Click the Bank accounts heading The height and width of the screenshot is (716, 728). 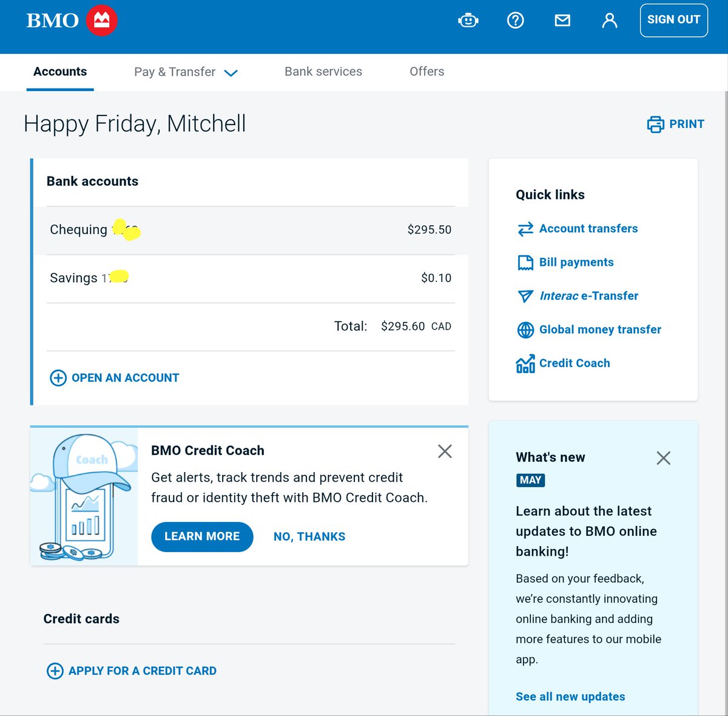click(92, 181)
